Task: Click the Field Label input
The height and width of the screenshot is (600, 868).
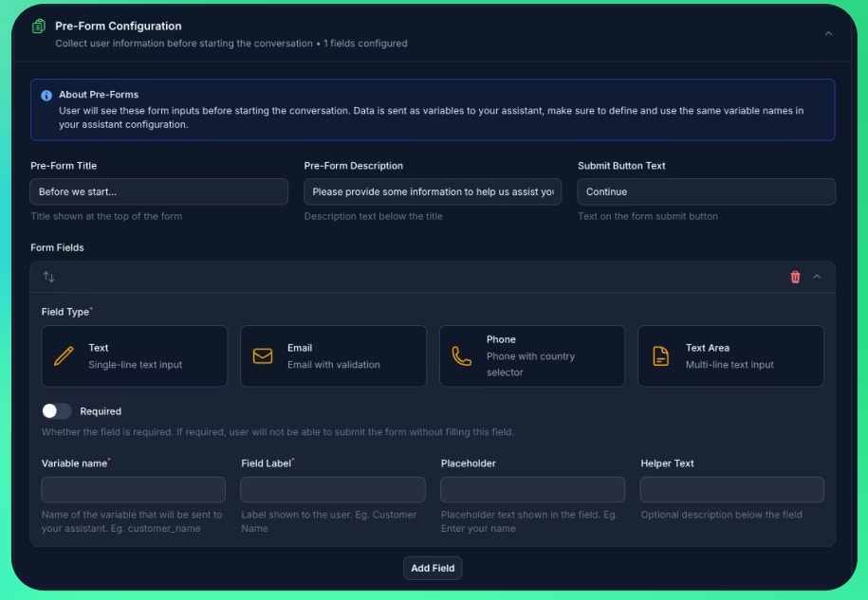Action: [x=333, y=489]
